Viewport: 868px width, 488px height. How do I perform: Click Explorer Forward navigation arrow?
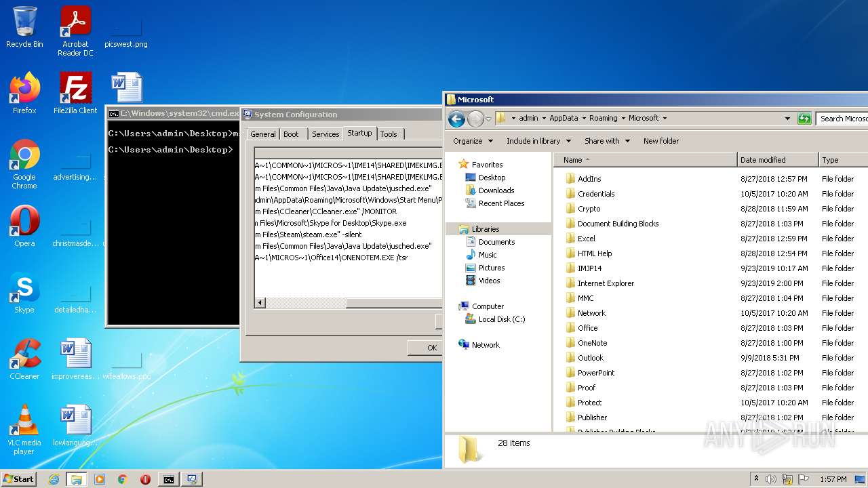tap(475, 119)
